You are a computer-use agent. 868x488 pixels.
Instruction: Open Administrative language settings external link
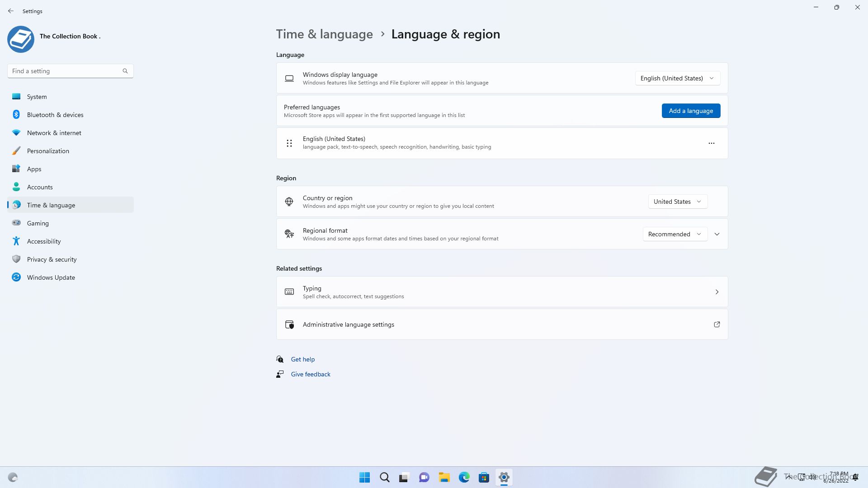pyautogui.click(x=717, y=324)
